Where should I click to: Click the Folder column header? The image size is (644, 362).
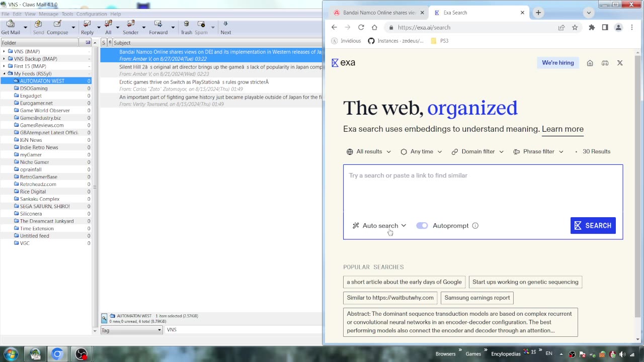[39, 43]
